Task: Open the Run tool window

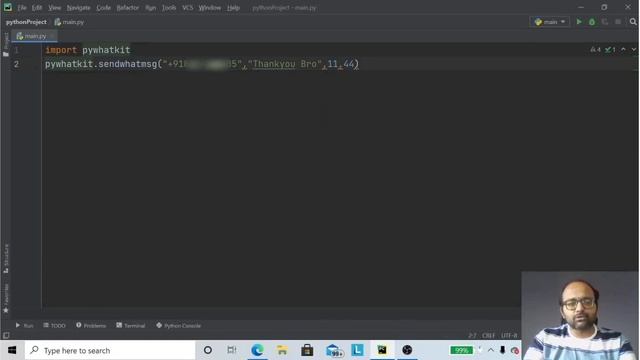Action: [x=24, y=325]
